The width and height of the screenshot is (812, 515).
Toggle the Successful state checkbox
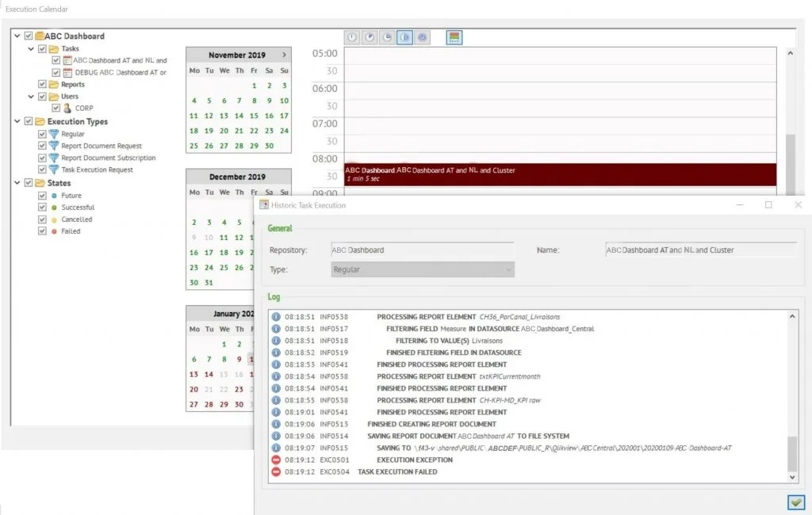tap(43, 208)
